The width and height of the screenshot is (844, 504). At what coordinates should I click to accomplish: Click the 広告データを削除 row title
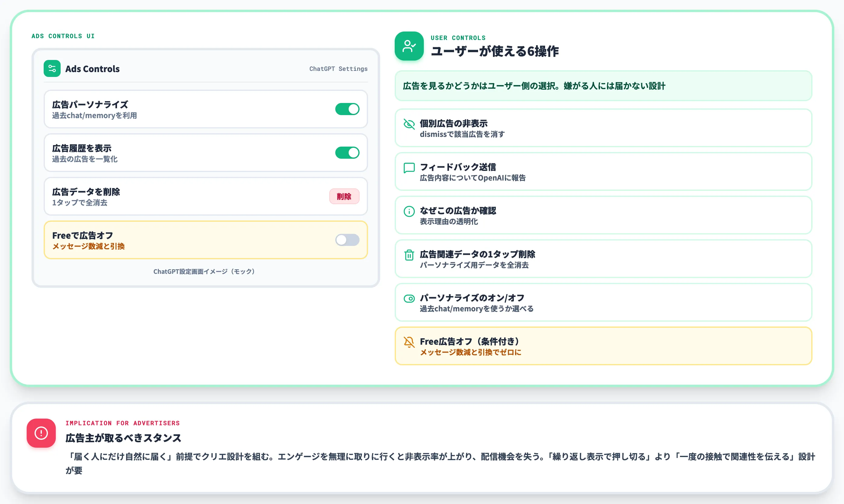[x=86, y=191]
